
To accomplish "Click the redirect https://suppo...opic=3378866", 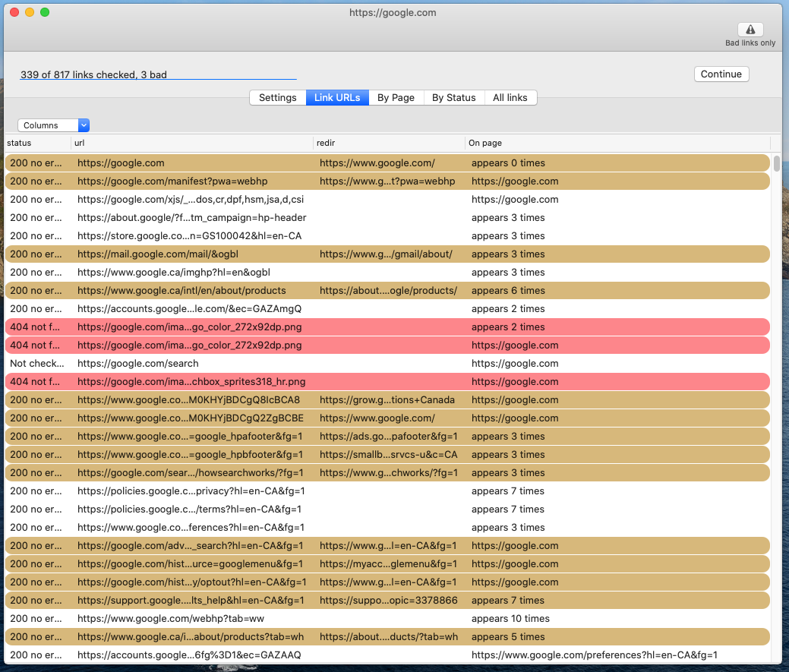I will [x=389, y=600].
